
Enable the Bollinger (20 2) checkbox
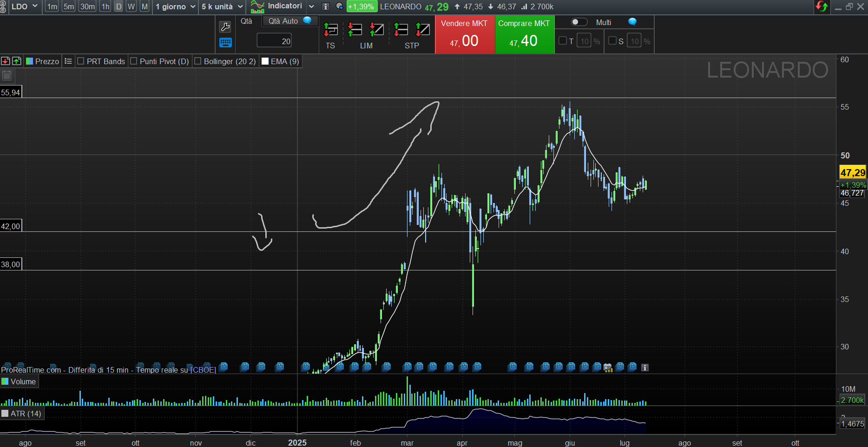(198, 61)
